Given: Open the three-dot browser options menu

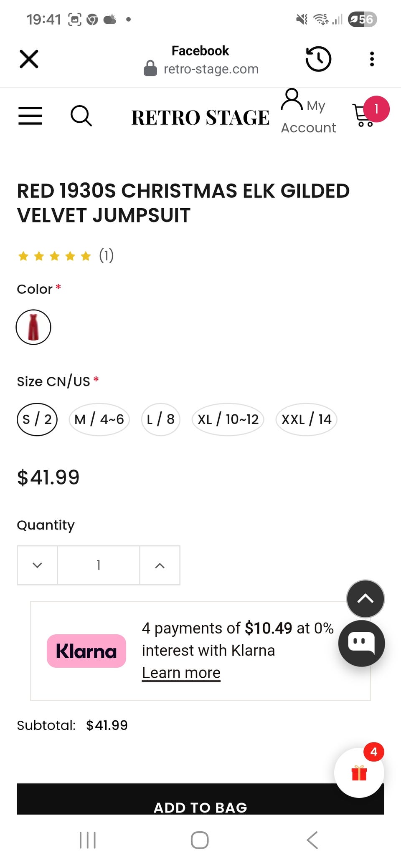Looking at the screenshot, I should coord(372,59).
